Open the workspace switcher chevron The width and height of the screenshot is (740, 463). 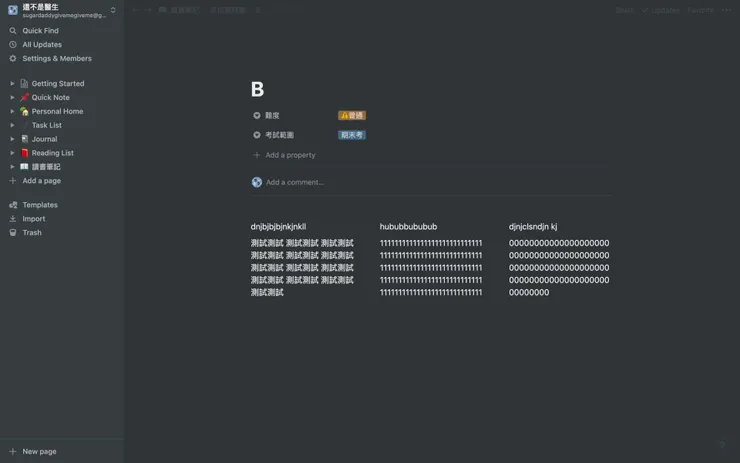pyautogui.click(x=113, y=10)
